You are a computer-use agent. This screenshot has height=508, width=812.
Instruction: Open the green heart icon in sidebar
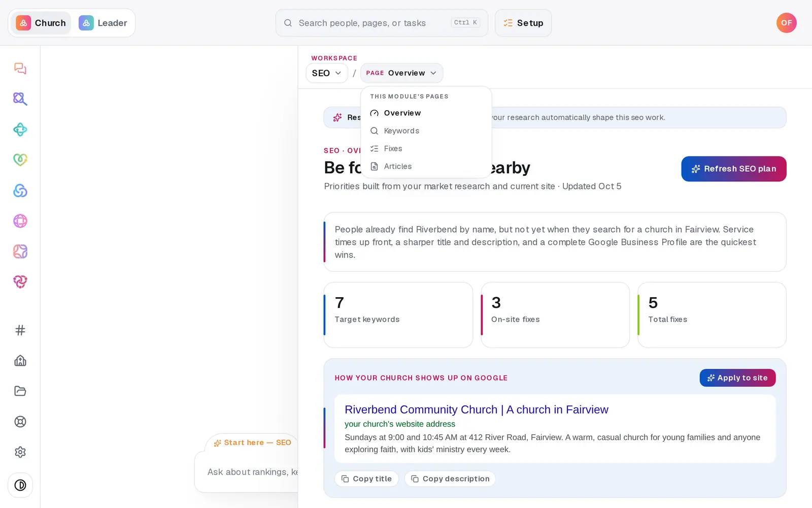(x=20, y=160)
